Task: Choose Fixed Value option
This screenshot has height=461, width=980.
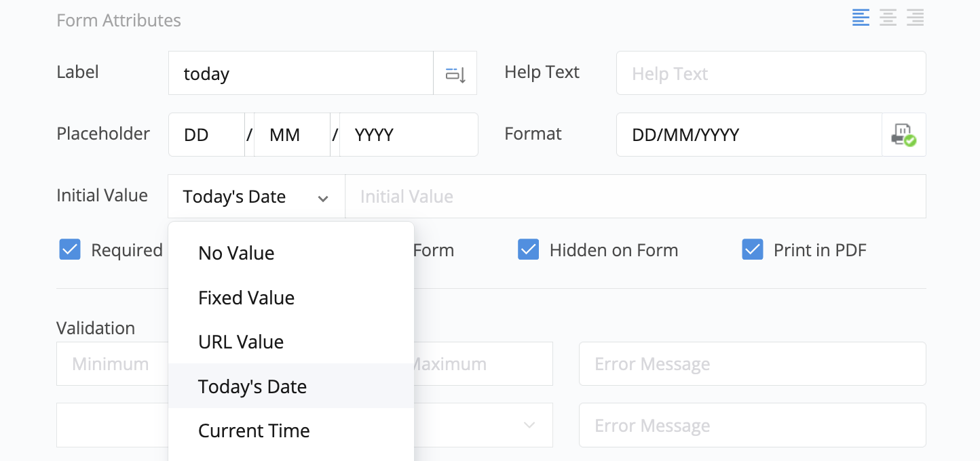Action: pos(246,298)
